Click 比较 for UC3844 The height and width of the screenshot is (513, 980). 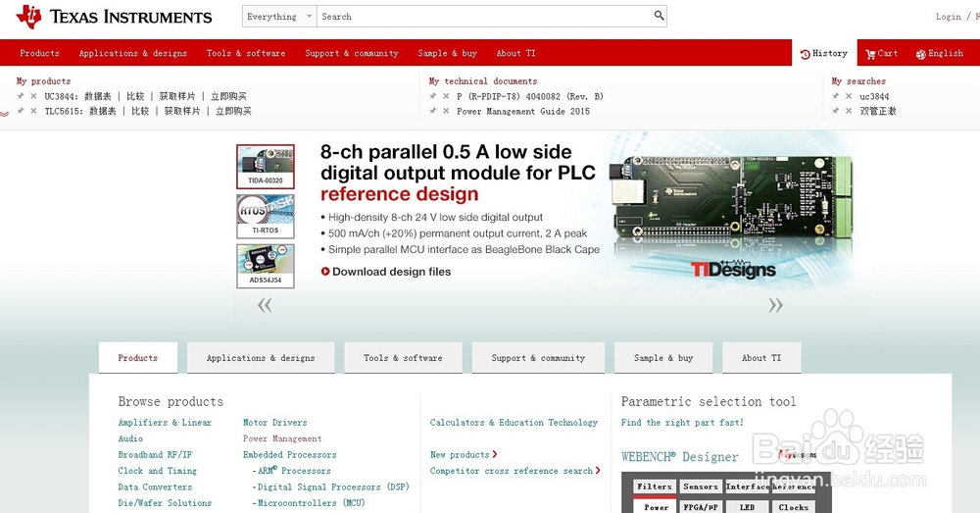coord(135,96)
